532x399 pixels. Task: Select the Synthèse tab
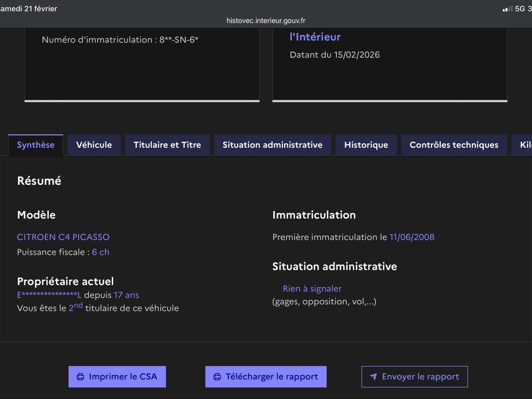(35, 145)
